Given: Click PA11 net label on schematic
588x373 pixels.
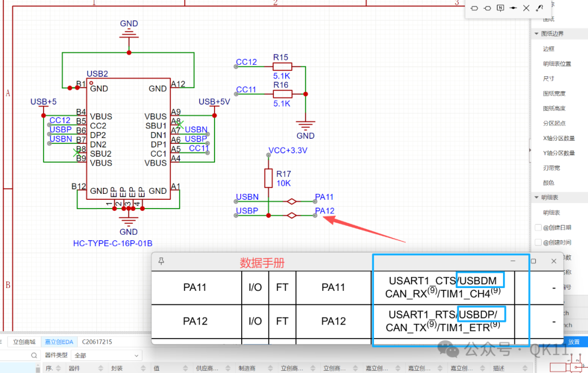Looking at the screenshot, I should pos(324,197).
